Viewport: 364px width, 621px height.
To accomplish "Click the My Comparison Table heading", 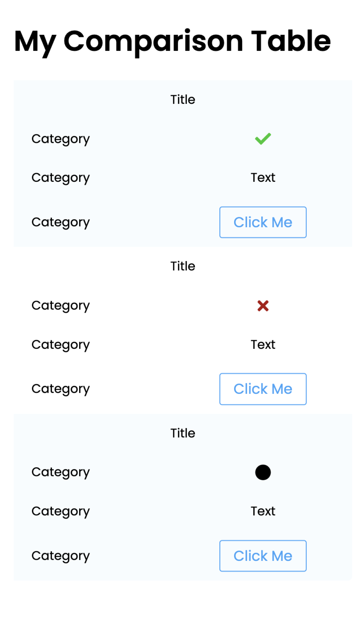I will click(172, 41).
